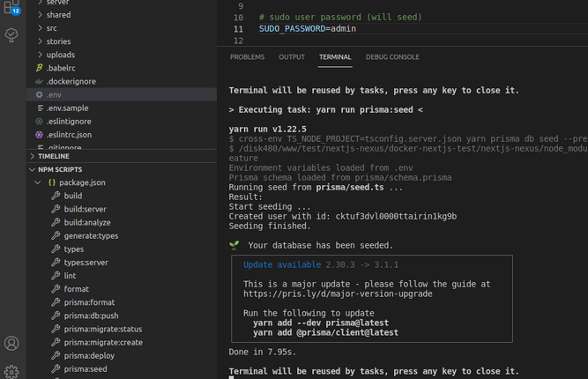Click the .env.sample file icon
This screenshot has width=588, height=379.
coord(40,108)
